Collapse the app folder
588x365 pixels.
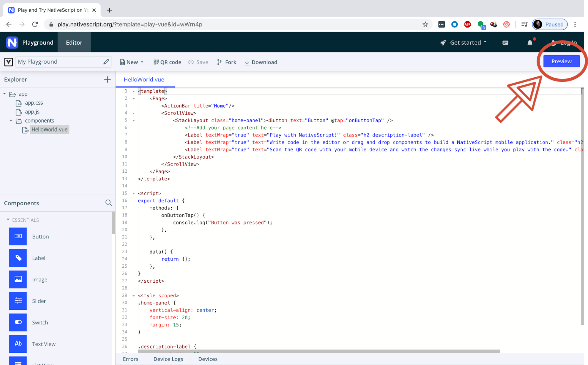(4, 94)
